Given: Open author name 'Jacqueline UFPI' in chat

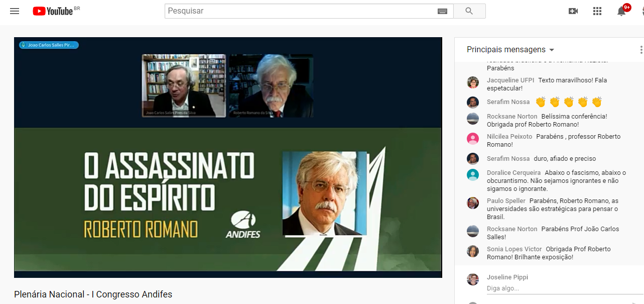Looking at the screenshot, I should [x=510, y=80].
